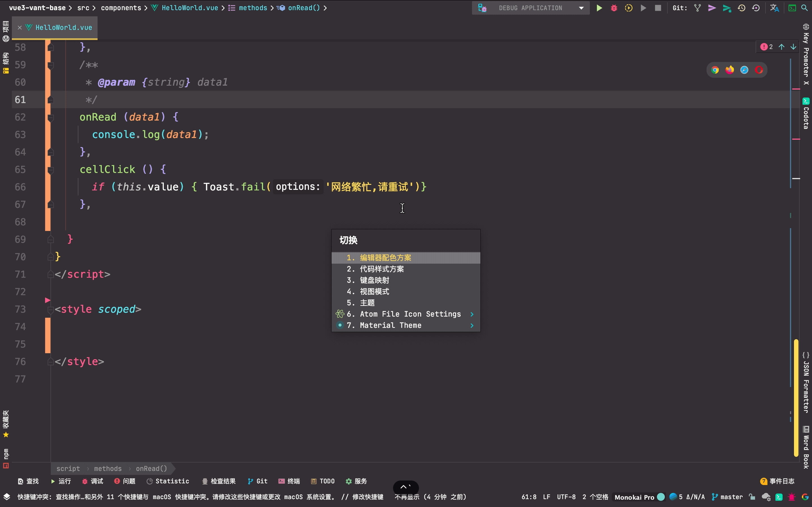812x507 pixels.
Task: Select the HelloWorld.vue editor tab
Action: tap(63, 28)
